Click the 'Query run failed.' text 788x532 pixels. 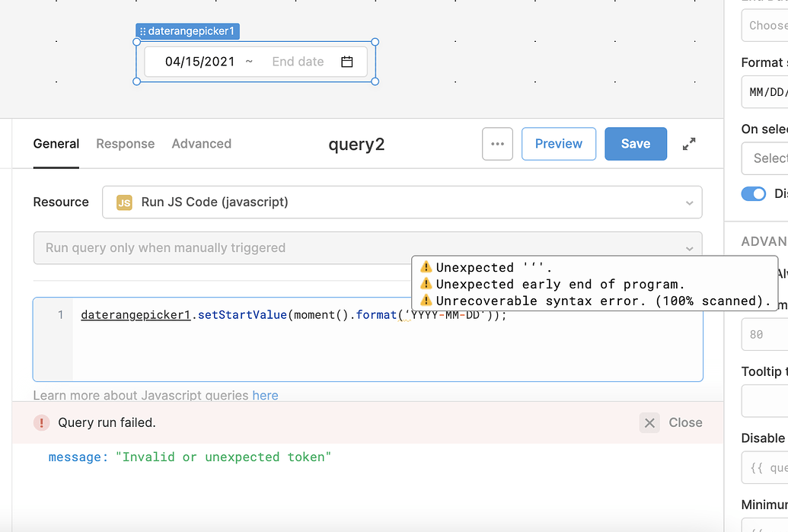click(107, 422)
